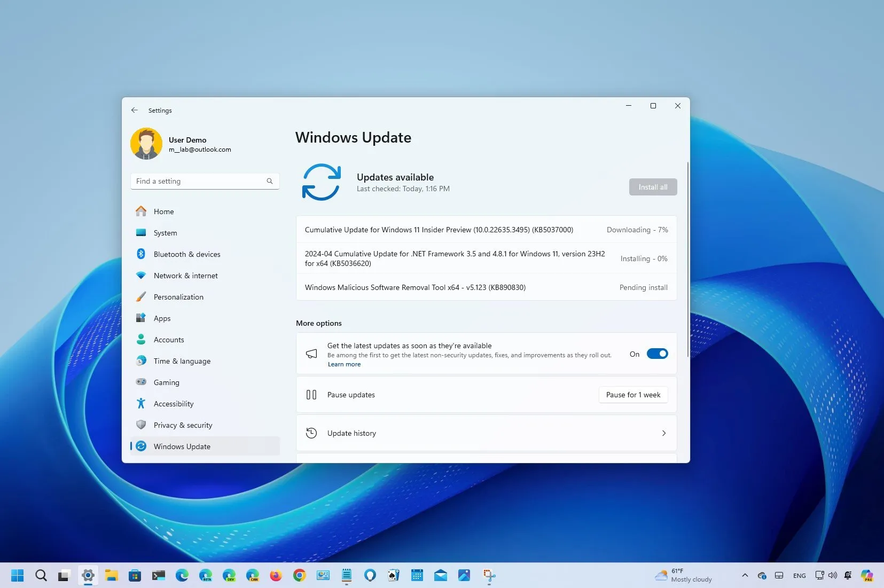This screenshot has height=588, width=884.
Task: Expand Update history with its chevron
Action: point(664,433)
